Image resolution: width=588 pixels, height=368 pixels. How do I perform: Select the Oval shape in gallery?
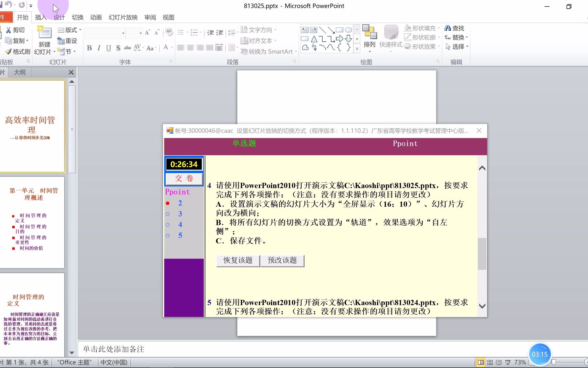click(348, 30)
